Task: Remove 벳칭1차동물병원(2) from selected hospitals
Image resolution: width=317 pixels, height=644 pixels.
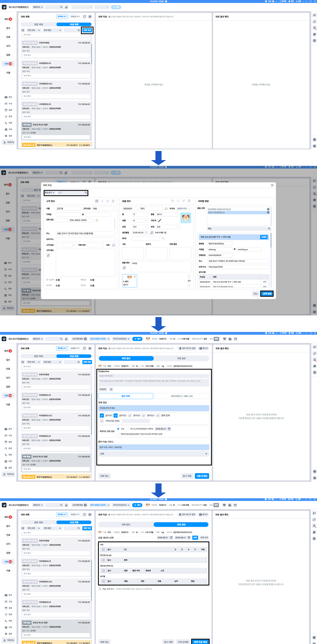Action: tap(268, 212)
